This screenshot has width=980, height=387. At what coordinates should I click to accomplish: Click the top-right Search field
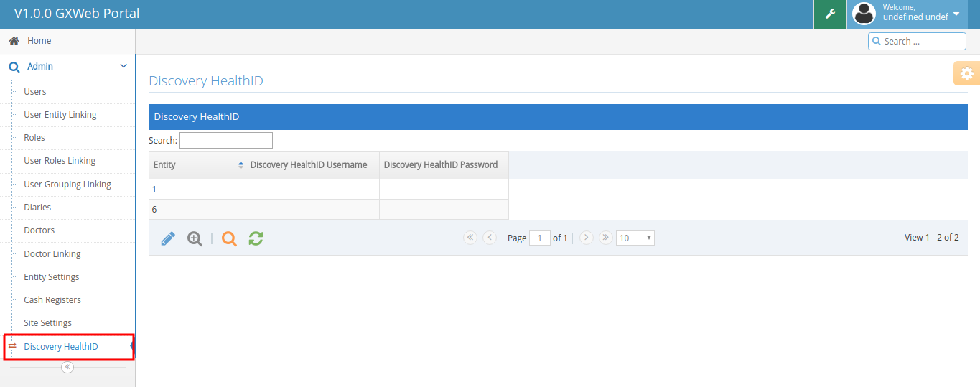pos(918,41)
